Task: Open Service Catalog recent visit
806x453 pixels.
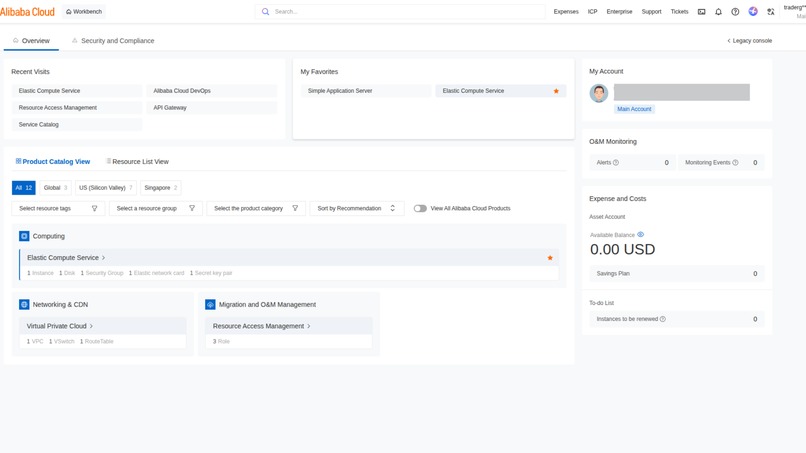Action: (x=77, y=124)
